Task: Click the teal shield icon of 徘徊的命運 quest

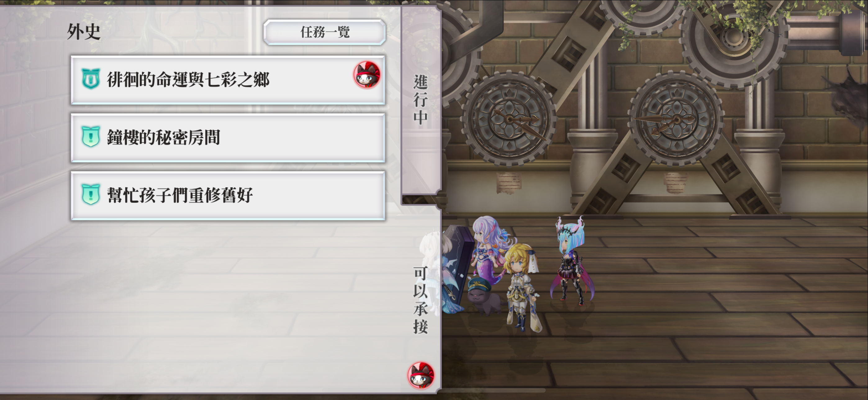Action: point(91,79)
